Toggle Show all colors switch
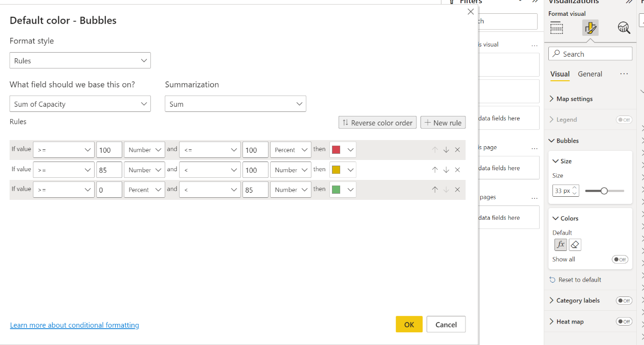The height and width of the screenshot is (345, 644). tap(620, 259)
